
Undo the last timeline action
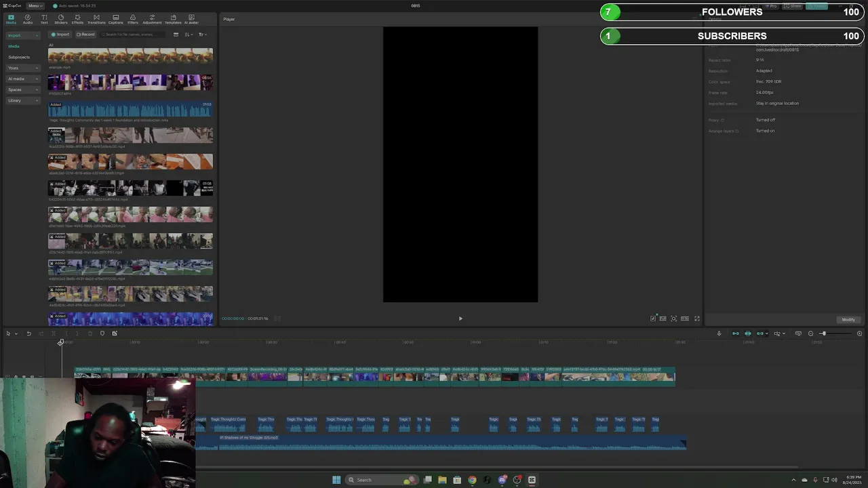28,333
